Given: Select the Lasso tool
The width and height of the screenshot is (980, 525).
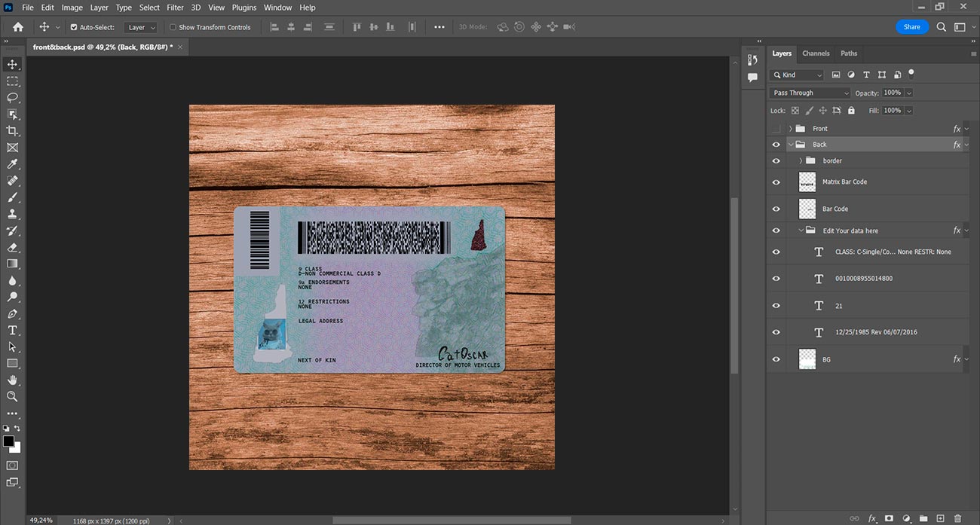Looking at the screenshot, I should point(12,97).
